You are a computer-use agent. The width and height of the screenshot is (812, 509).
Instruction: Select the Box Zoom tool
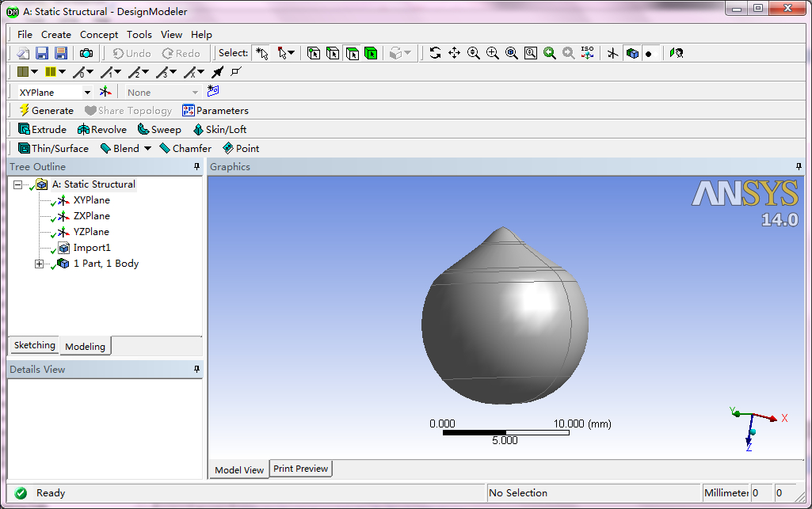tap(493, 53)
